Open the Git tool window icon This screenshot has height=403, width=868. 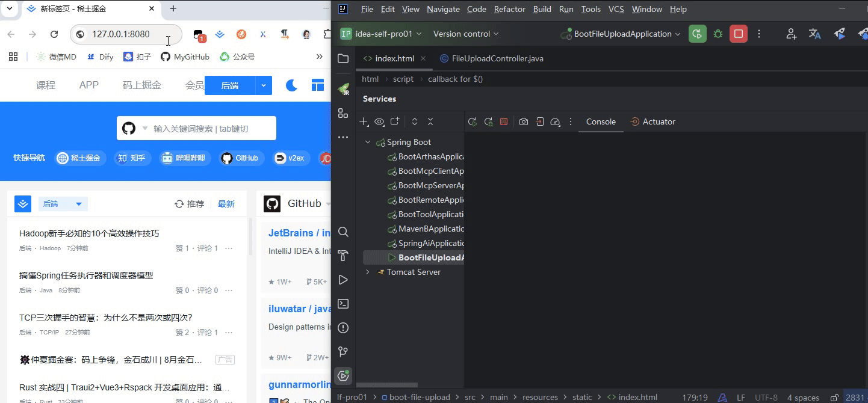pos(343,351)
